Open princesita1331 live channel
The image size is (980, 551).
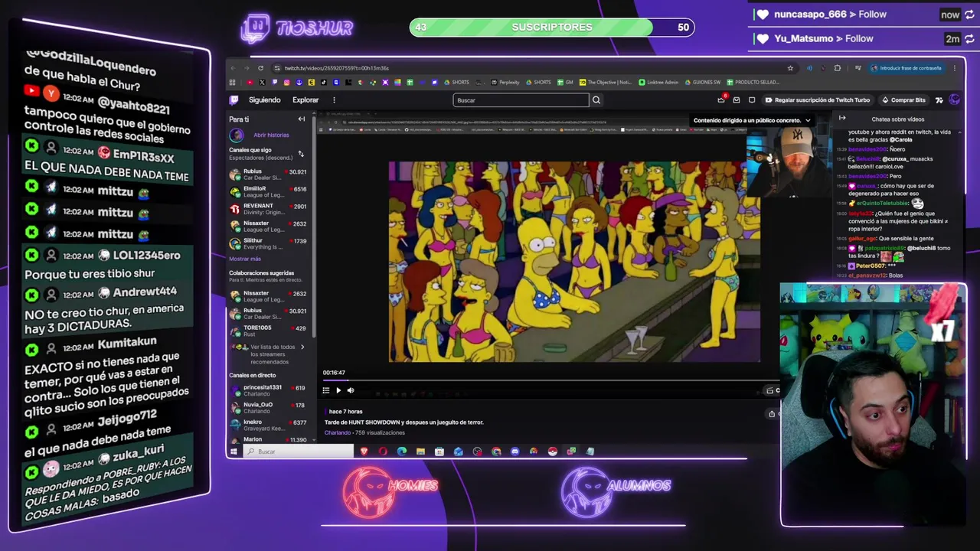click(x=268, y=390)
